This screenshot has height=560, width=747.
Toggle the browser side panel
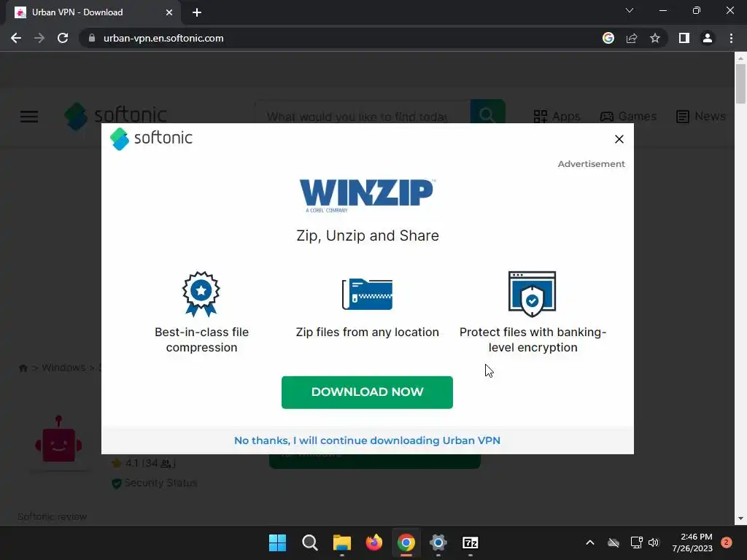click(684, 38)
